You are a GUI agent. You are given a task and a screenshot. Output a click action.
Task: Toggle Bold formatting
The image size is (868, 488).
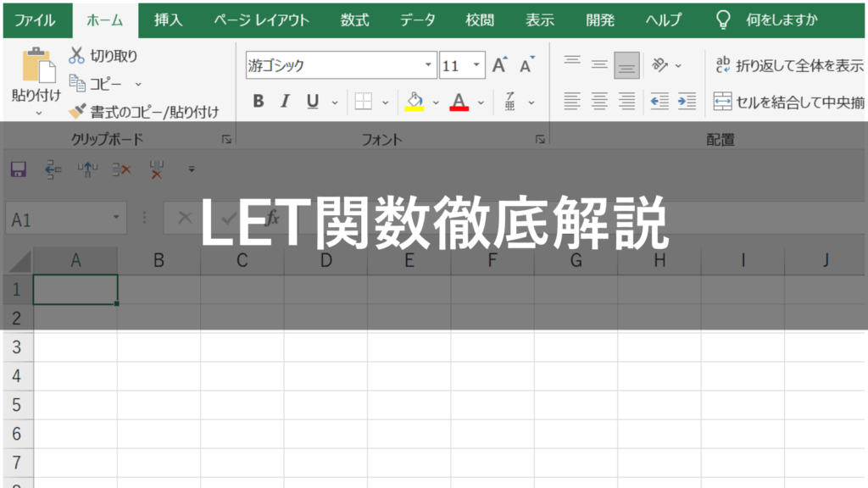tap(259, 102)
